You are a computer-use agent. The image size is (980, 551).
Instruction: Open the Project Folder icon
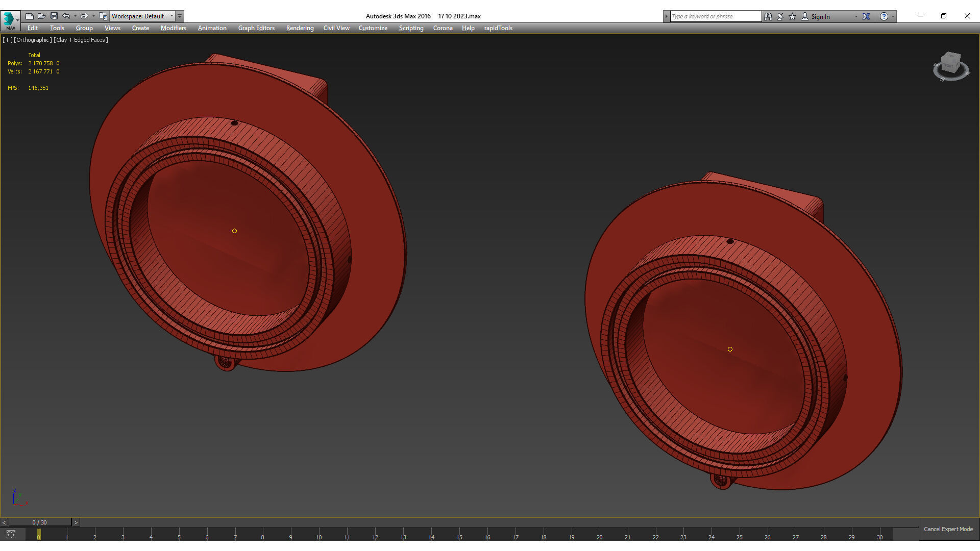(x=103, y=16)
